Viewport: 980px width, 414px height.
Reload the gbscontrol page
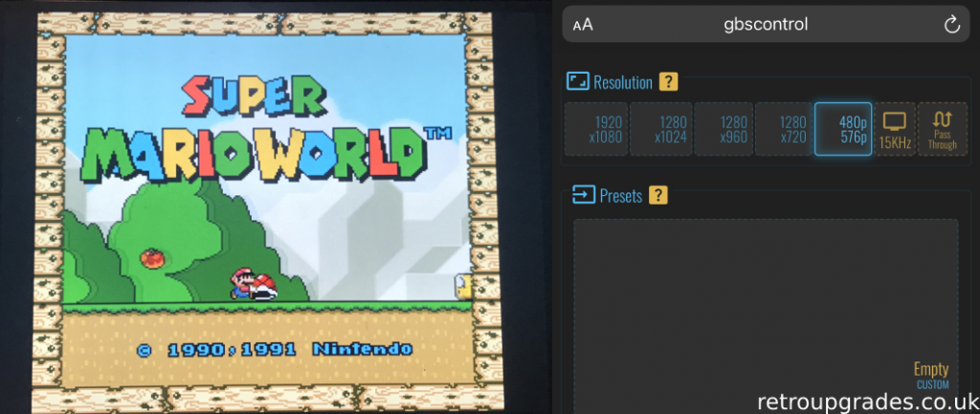click(x=951, y=24)
